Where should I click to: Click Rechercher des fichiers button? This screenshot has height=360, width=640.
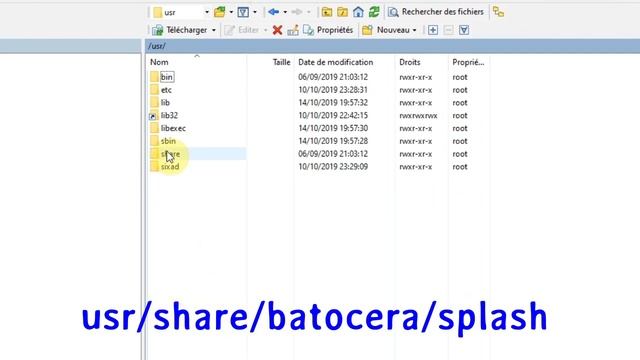436,12
